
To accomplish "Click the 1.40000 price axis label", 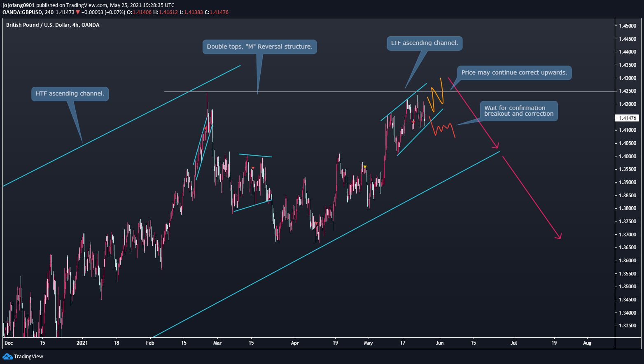I will (627, 156).
